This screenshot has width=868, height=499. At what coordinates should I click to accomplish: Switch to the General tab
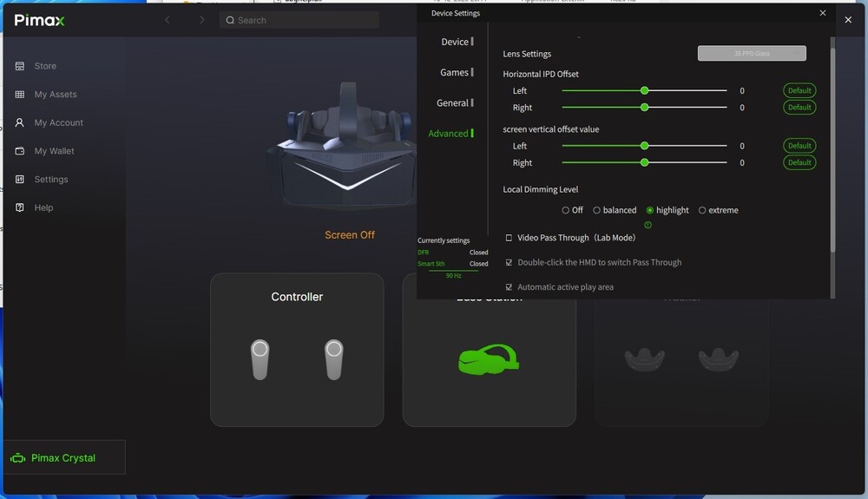[x=455, y=103]
